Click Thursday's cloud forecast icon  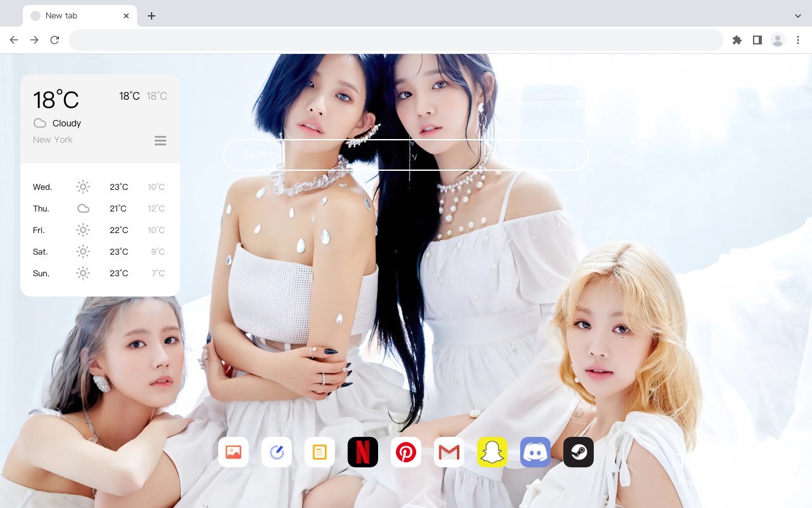(83, 208)
